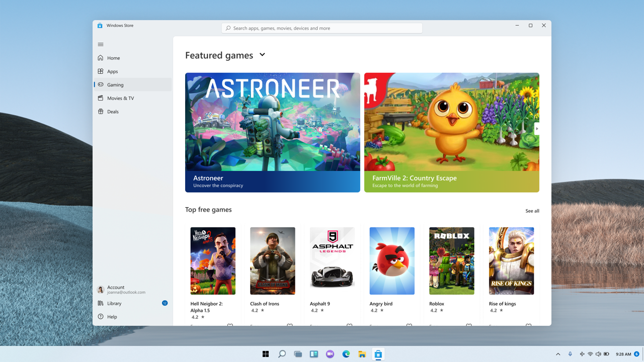Screen dimensions: 644x362
Task: Open Task View from the taskbar
Action: point(298,354)
